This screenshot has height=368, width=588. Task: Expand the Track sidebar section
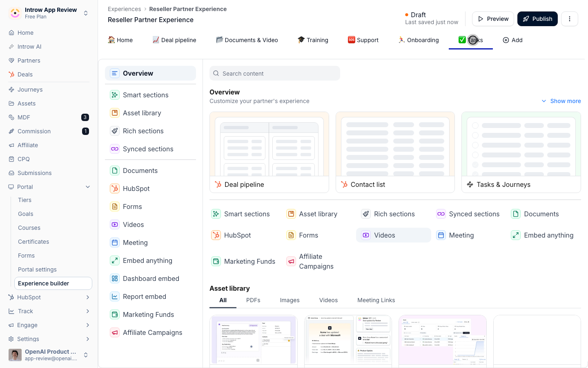[88, 311]
